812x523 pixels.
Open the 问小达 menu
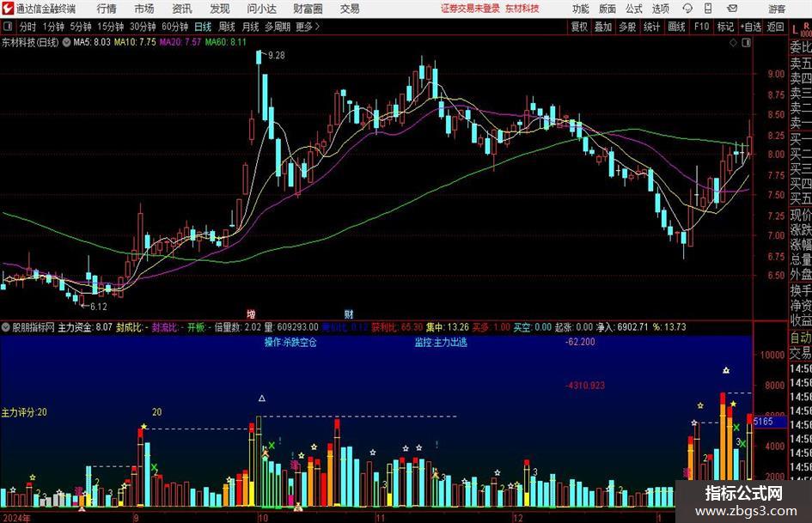(x=261, y=9)
